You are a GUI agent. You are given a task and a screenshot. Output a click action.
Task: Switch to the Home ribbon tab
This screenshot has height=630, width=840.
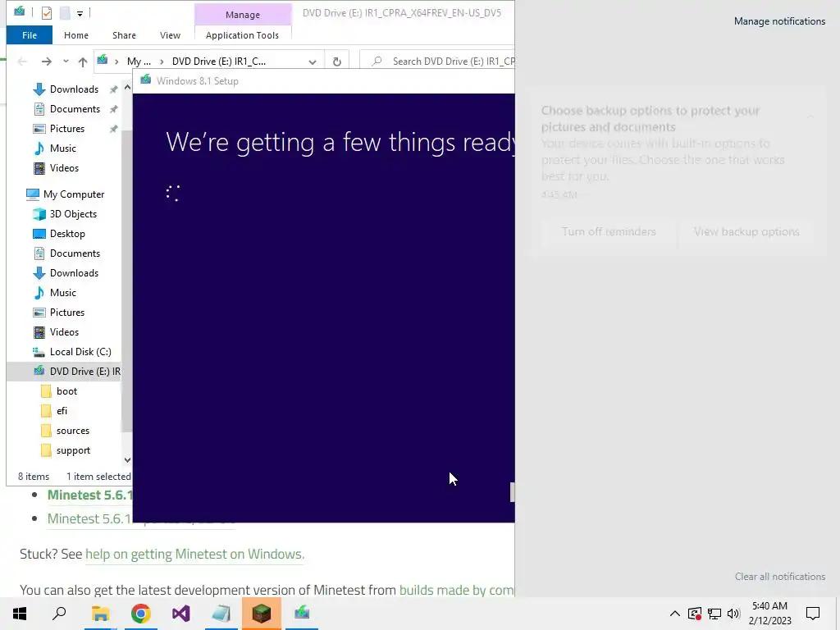(76, 35)
